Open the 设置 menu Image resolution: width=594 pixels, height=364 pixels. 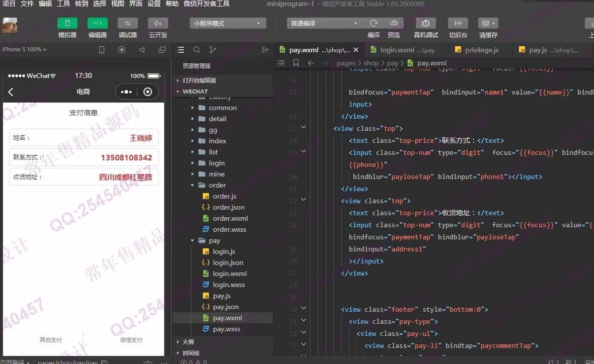coord(154,4)
